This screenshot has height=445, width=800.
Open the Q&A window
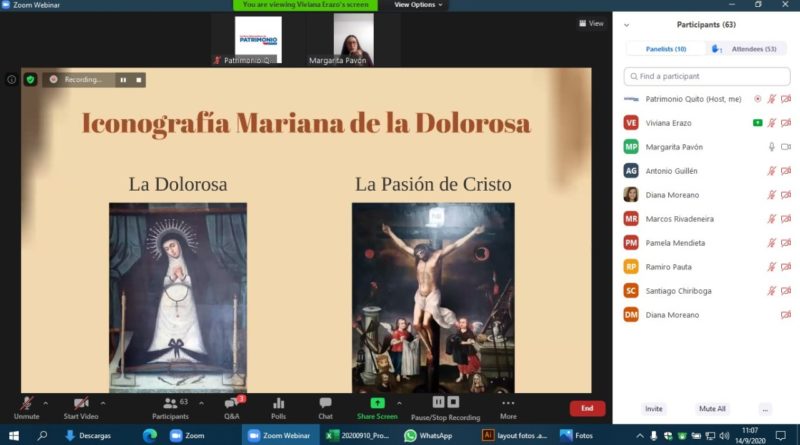(232, 408)
